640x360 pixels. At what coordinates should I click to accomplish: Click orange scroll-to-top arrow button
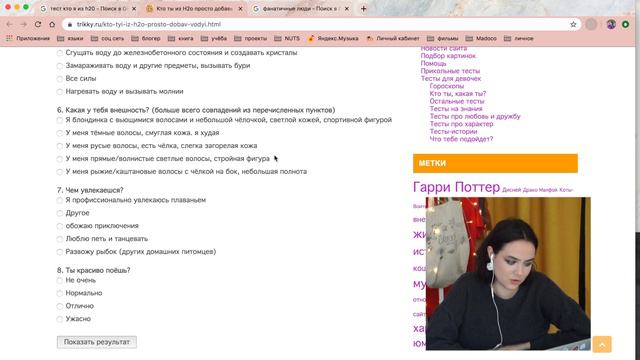point(602,344)
